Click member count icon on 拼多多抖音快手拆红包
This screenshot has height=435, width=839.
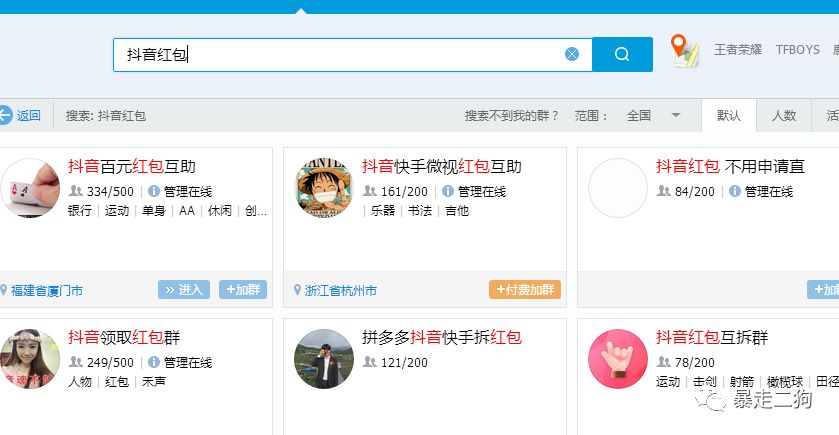pyautogui.click(x=370, y=362)
